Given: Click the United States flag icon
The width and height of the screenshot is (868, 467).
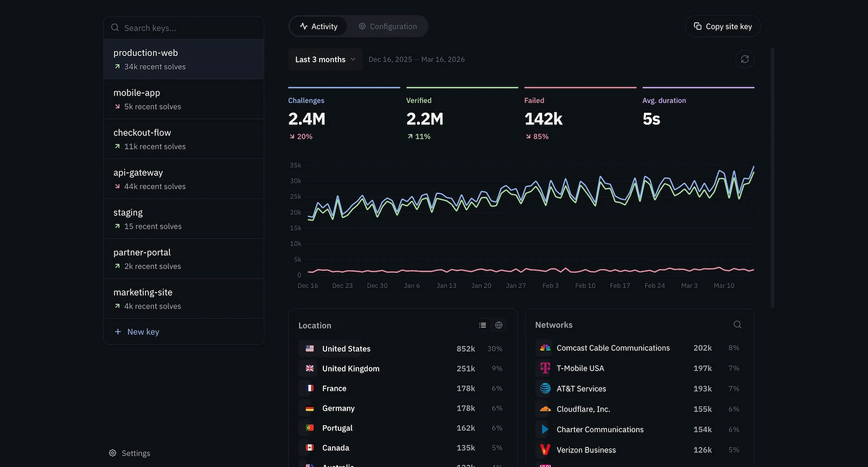Looking at the screenshot, I should 310,348.
